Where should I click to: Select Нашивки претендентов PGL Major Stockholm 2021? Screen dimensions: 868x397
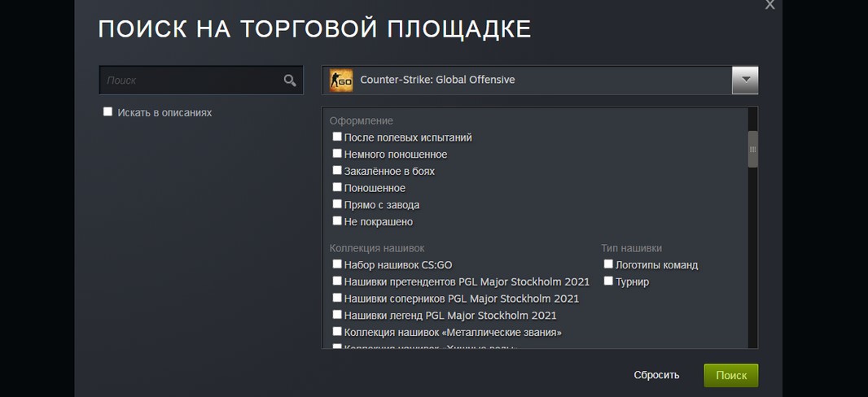point(336,281)
